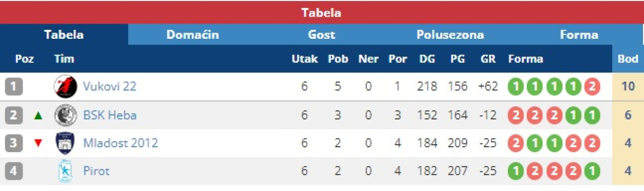
Task: Open the BSK Heba team link
Action: click(110, 115)
